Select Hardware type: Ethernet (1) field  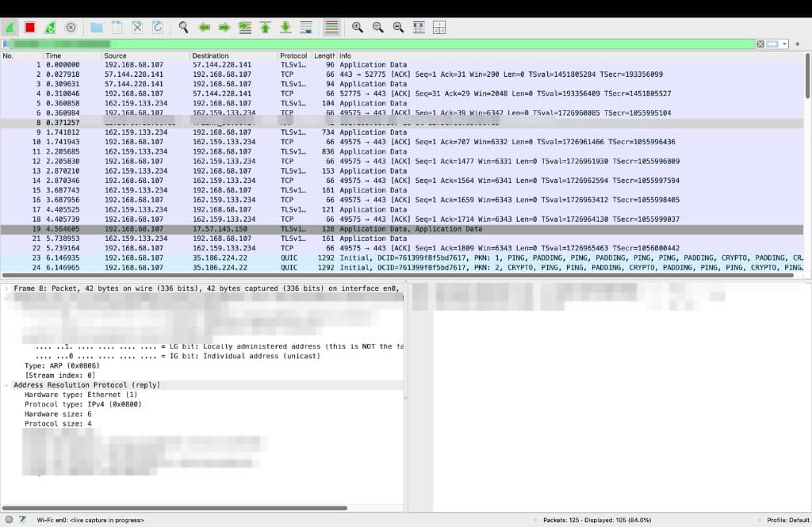point(81,395)
